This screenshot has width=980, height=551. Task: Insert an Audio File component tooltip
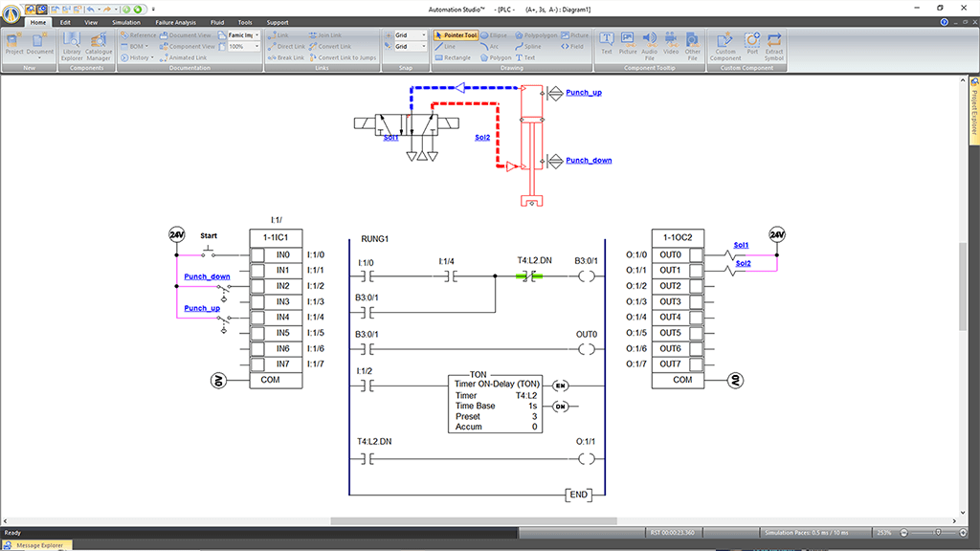(x=650, y=44)
